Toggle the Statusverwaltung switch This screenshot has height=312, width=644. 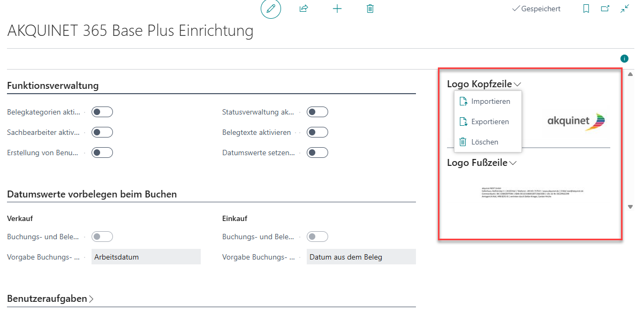coord(317,112)
